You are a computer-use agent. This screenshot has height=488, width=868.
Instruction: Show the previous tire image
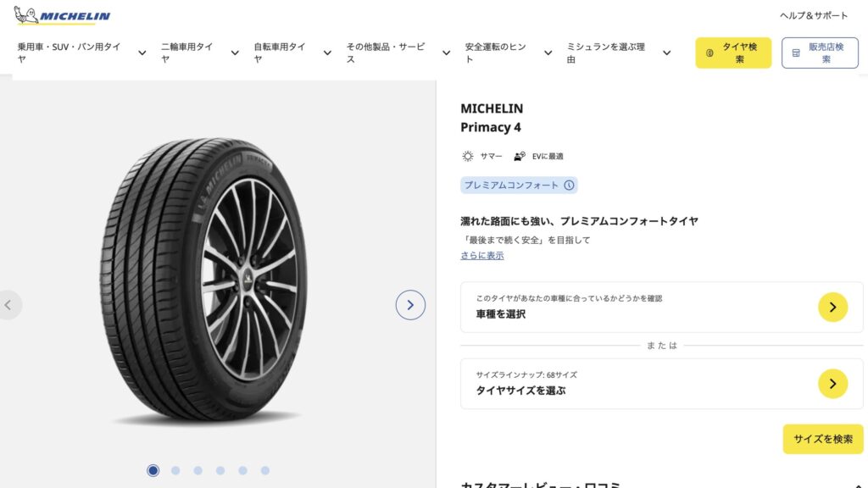[9, 305]
